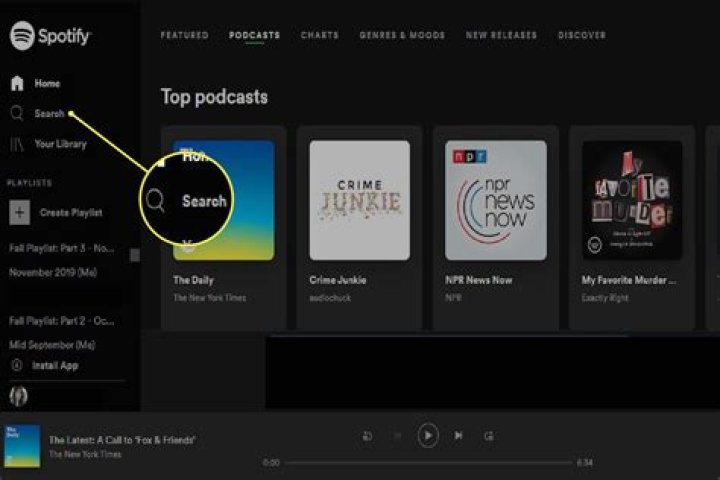The image size is (720, 480).
Task: Switch to the Featured tab
Action: click(185, 36)
